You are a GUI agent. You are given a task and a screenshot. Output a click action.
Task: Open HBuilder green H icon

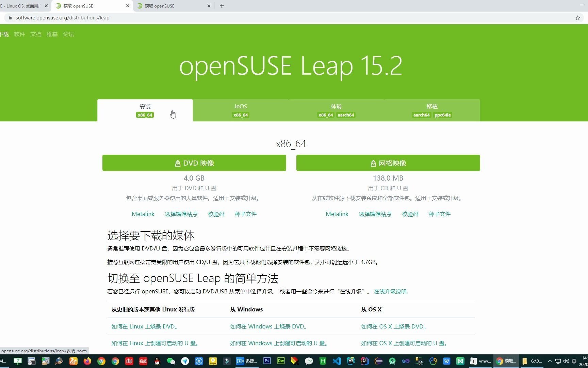[x=323, y=361]
